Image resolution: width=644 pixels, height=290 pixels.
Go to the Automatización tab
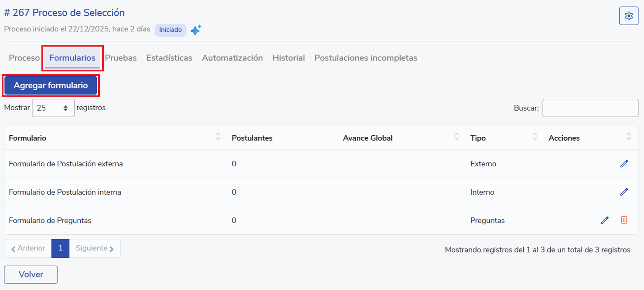(232, 58)
